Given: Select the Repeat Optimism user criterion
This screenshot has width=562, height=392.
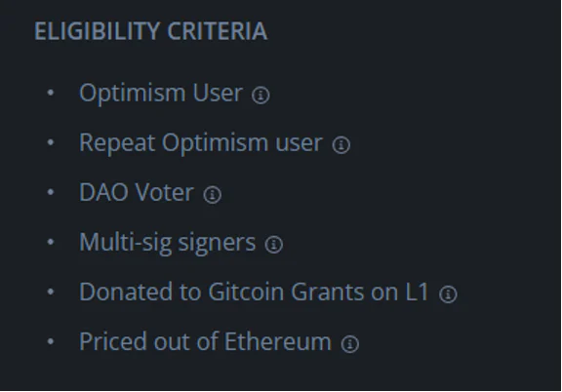Looking at the screenshot, I should pos(201,143).
